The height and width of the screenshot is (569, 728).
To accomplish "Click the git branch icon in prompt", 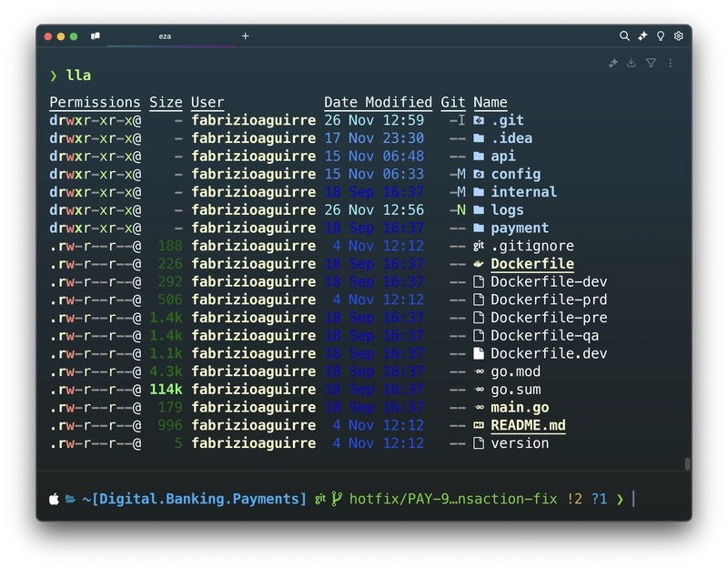I will pos(337,499).
